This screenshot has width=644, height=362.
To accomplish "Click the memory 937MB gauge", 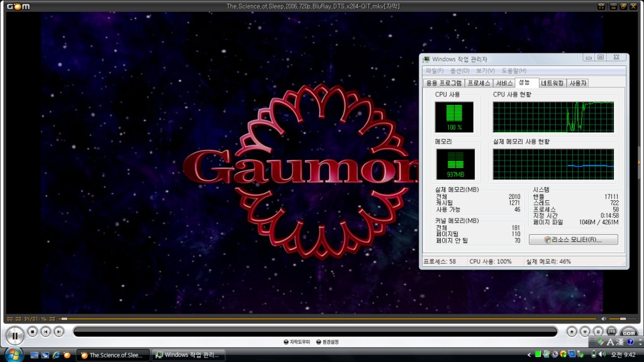I will [x=455, y=164].
